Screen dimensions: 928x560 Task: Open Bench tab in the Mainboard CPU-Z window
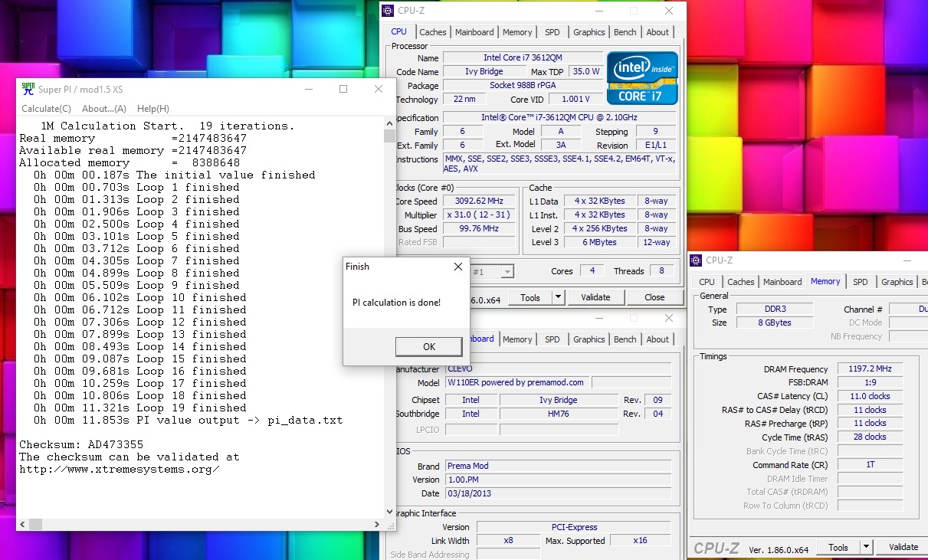(x=625, y=339)
